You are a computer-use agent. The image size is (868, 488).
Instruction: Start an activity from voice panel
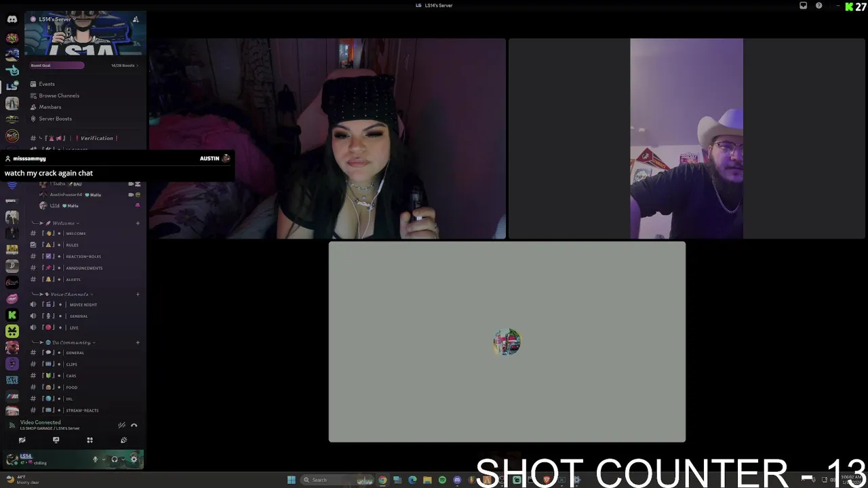(x=90, y=440)
